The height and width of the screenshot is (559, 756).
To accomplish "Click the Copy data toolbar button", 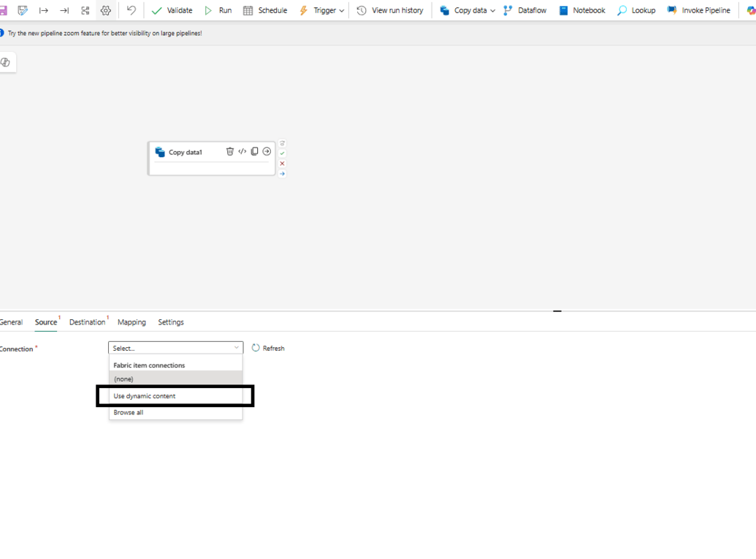I will click(x=463, y=10).
